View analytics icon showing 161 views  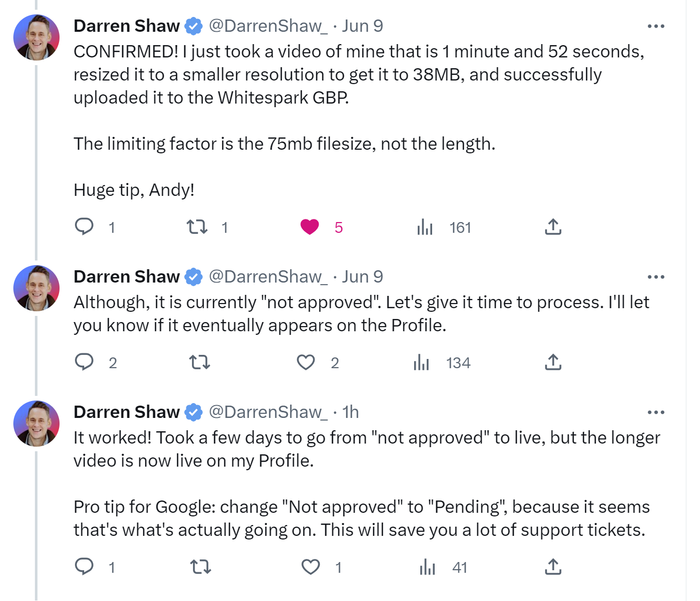tap(425, 227)
